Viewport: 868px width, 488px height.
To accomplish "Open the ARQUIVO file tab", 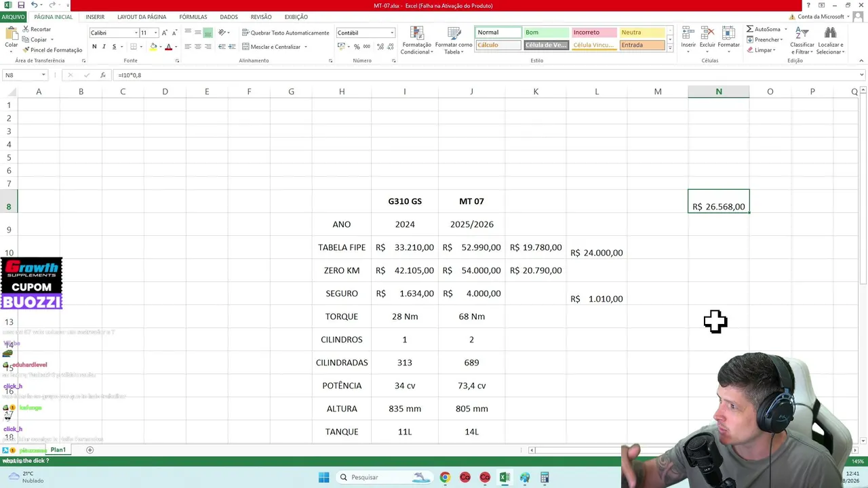I will tap(13, 17).
